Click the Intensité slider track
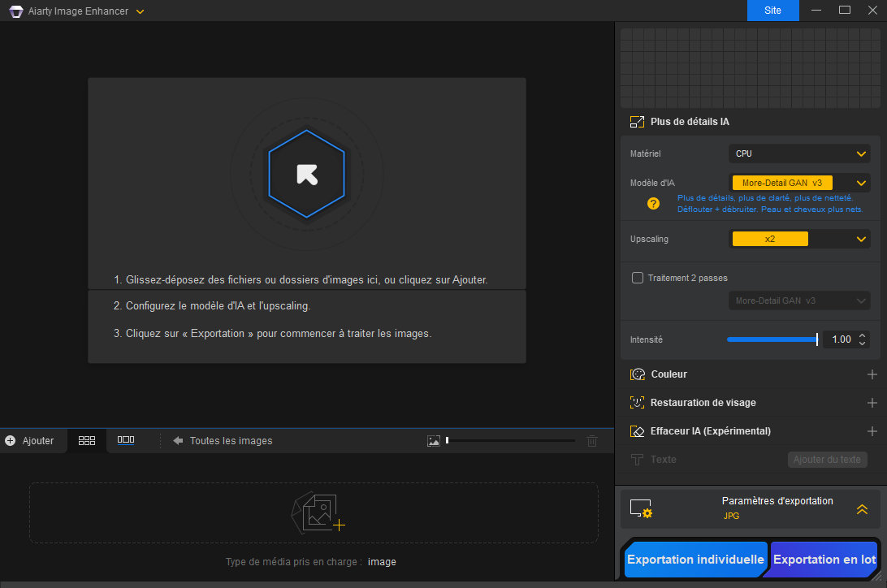This screenshot has width=887, height=588. coord(772,339)
